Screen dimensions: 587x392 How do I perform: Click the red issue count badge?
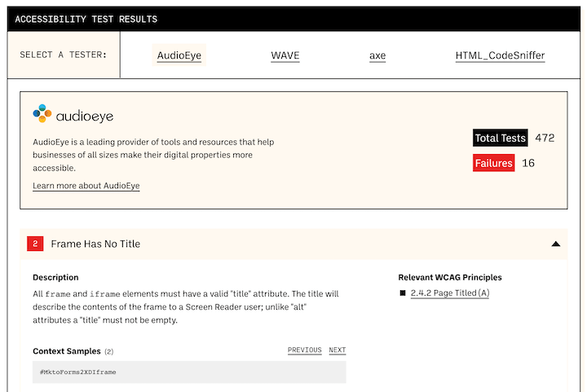tap(35, 244)
